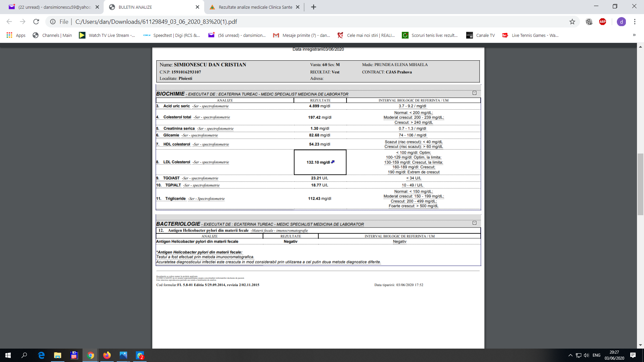Open the AdBlock Plus extension
Viewport: 644px width, 362px height.
coord(603,22)
